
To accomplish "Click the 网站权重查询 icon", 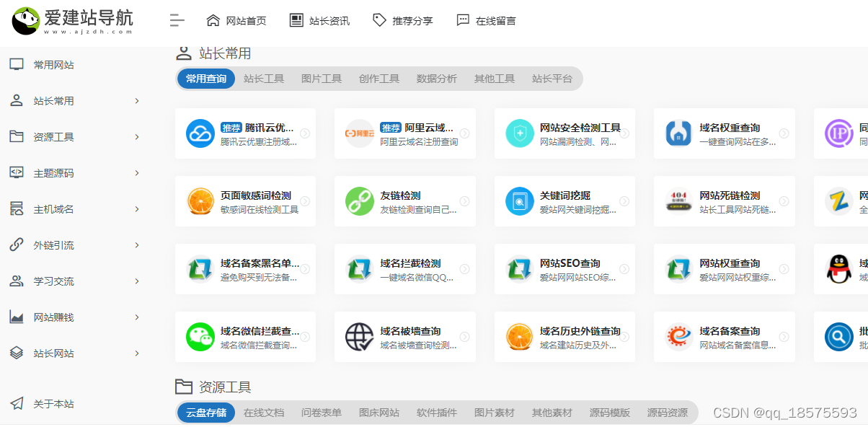I will click(x=679, y=269).
